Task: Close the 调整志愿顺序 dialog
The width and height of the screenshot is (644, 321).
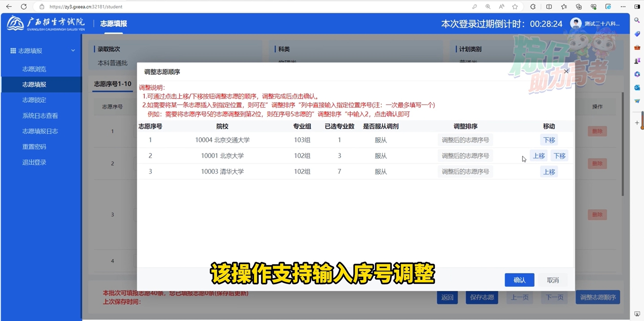Action: (566, 71)
